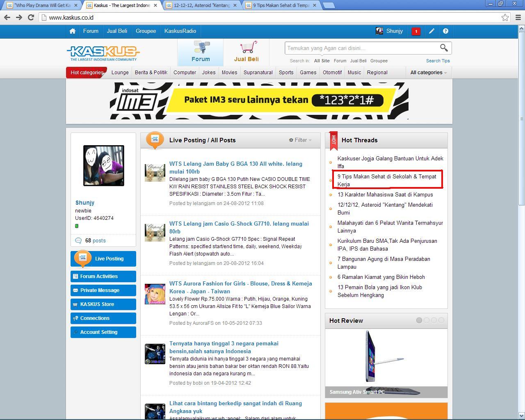
Task: Open Connections sidebar button
Action: 103,318
